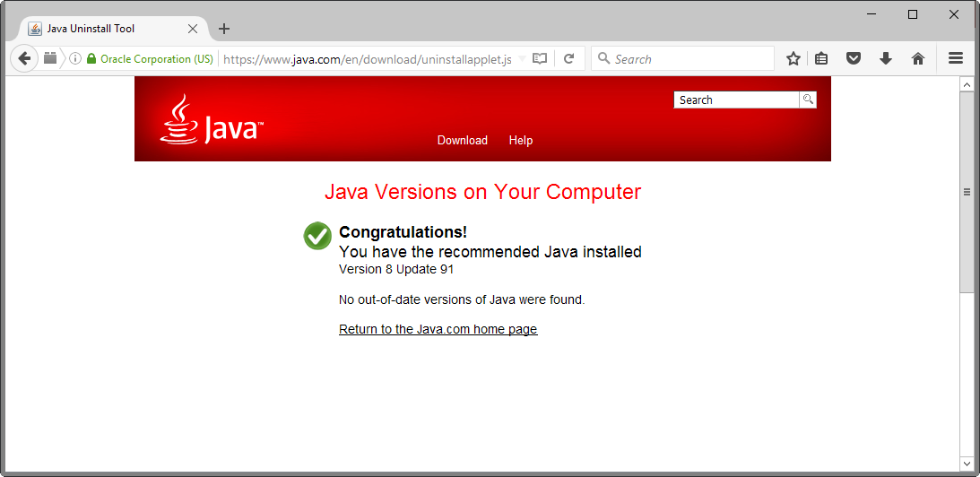Image resolution: width=980 pixels, height=477 pixels.
Task: Click 'No out-of-date versions of Java were found.'
Action: tap(462, 299)
